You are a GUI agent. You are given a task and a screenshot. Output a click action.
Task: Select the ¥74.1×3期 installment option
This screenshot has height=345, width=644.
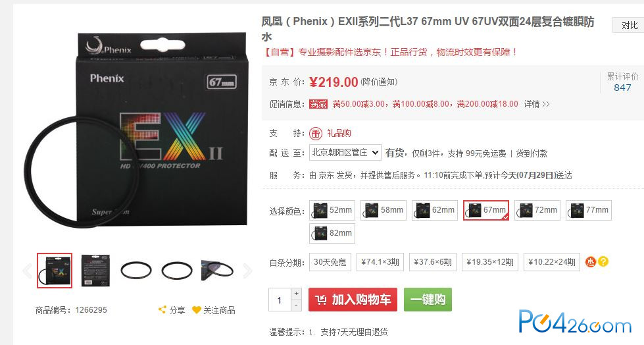pos(380,262)
